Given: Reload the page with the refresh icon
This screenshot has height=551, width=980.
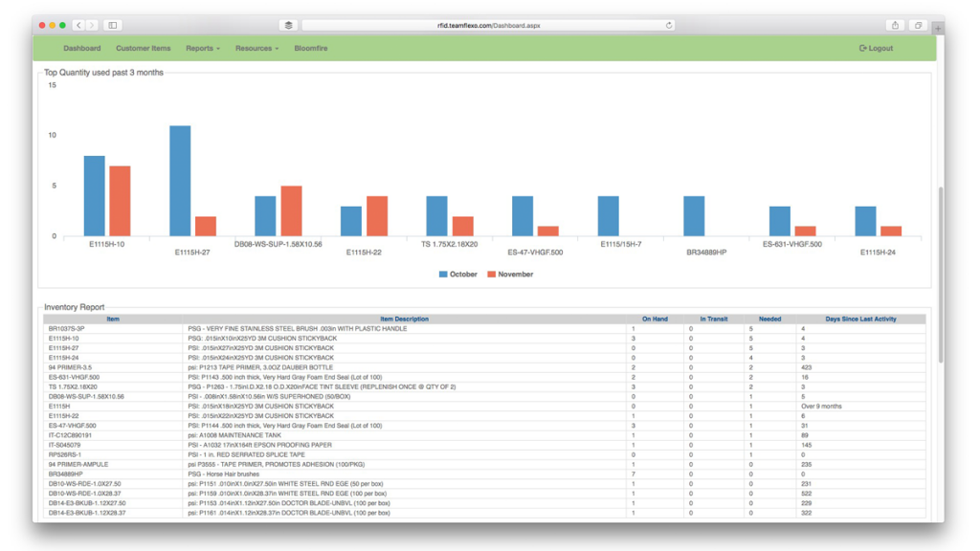Looking at the screenshot, I should click(x=669, y=26).
